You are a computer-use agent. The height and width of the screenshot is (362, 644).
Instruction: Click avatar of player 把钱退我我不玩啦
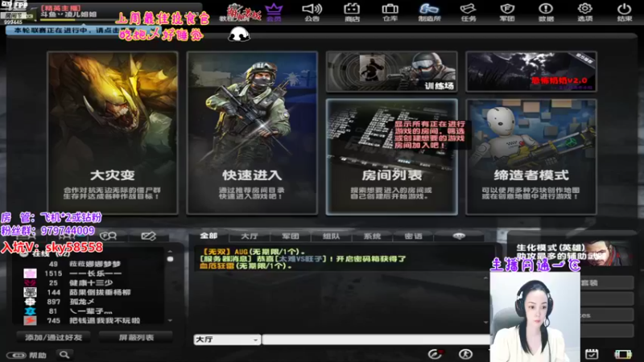click(x=30, y=320)
